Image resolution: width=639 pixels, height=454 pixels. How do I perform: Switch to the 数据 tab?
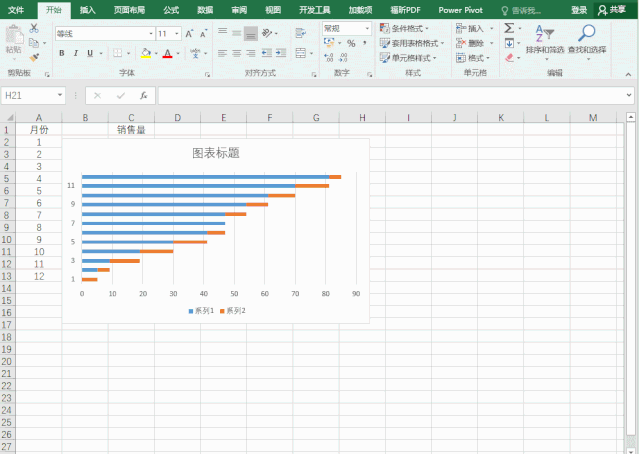pos(205,10)
